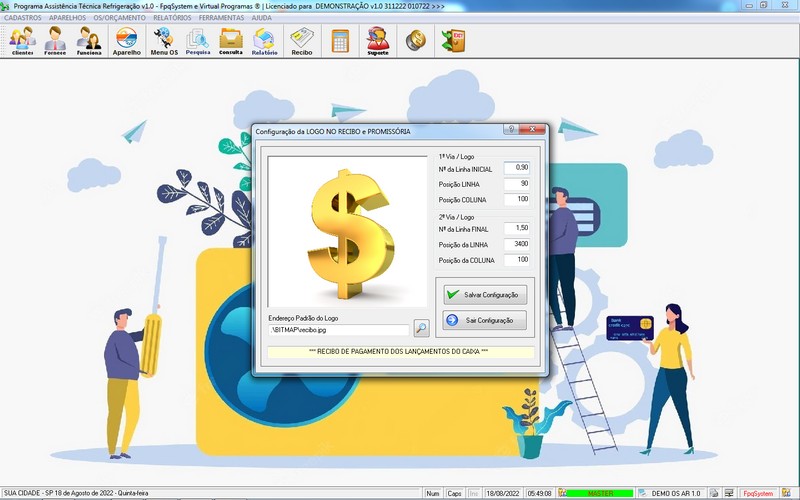Edit the Nº da Linha FINAL field
The height and width of the screenshot is (500, 800).
click(517, 229)
